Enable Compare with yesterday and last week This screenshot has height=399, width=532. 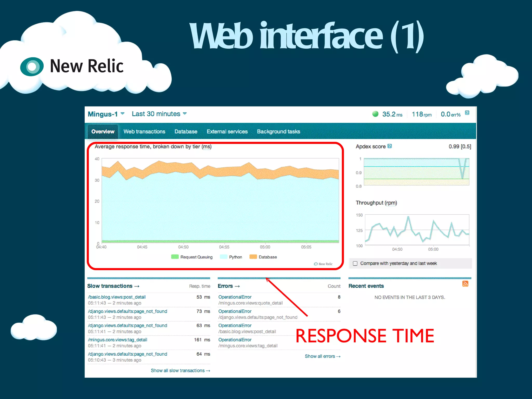355,263
